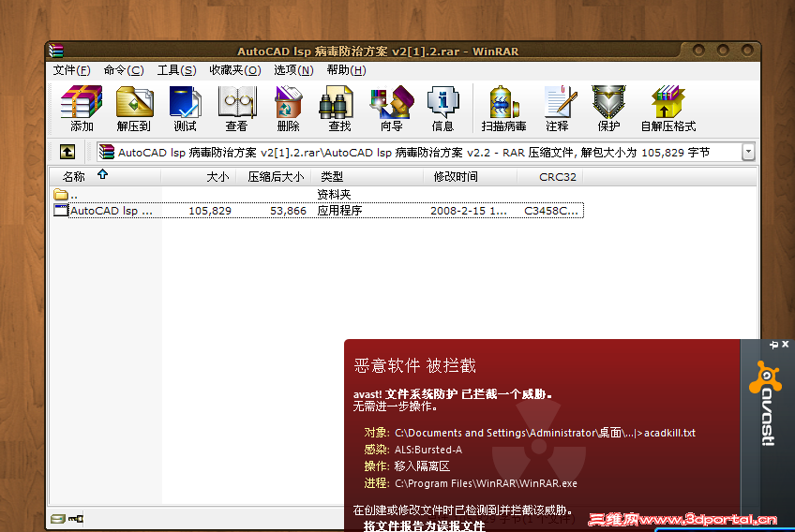This screenshot has height=532, width=795.
Task: Sort by 类型 column header
Action: [367, 176]
